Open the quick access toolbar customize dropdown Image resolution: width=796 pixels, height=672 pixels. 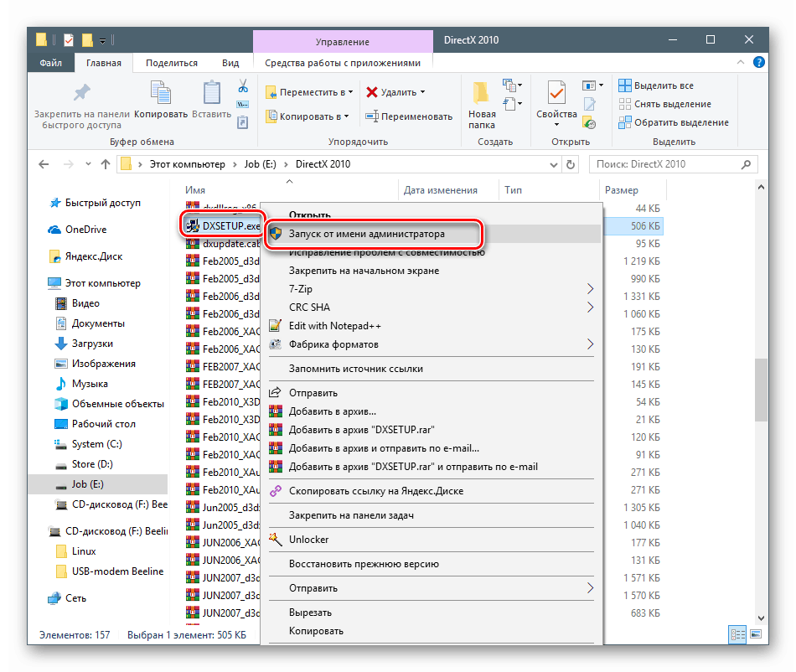tap(102, 40)
